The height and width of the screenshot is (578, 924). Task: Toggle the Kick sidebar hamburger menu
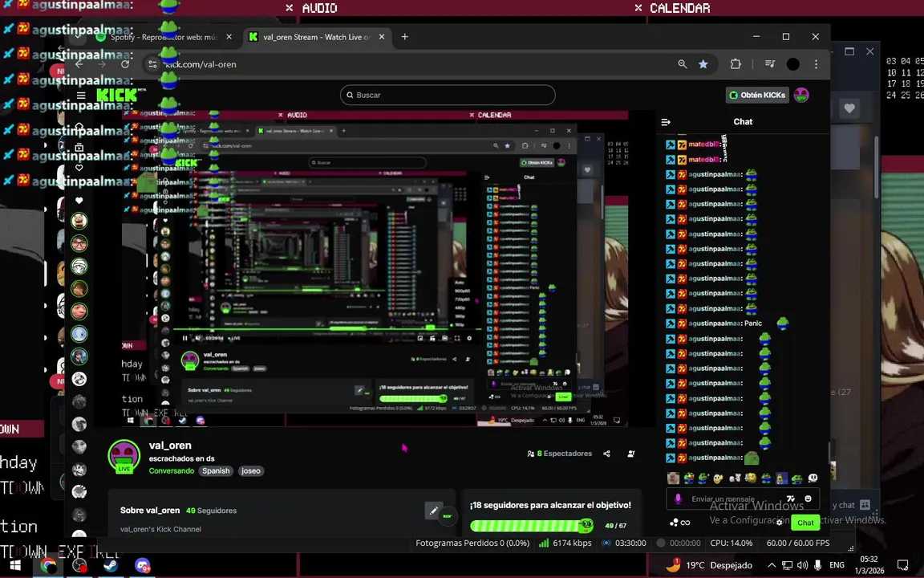point(81,95)
